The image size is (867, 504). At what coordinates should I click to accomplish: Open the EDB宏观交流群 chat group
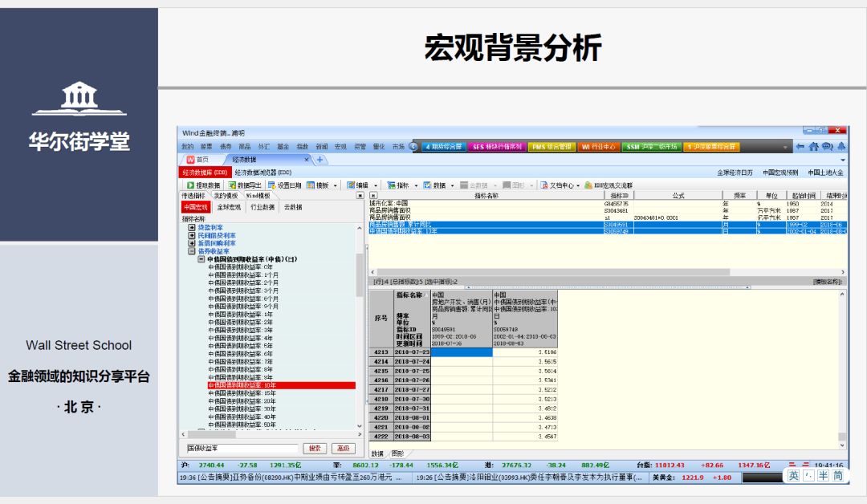[609, 185]
